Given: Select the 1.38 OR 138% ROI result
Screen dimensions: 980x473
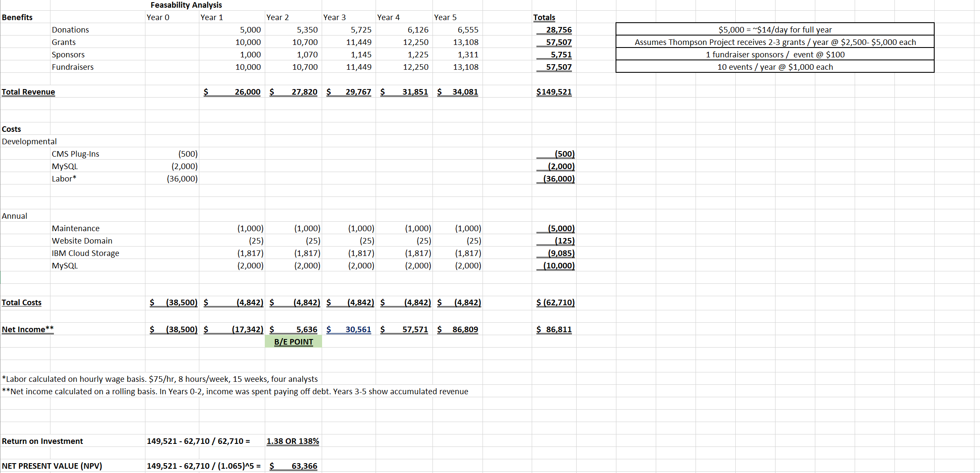Looking at the screenshot, I should click(x=293, y=441).
